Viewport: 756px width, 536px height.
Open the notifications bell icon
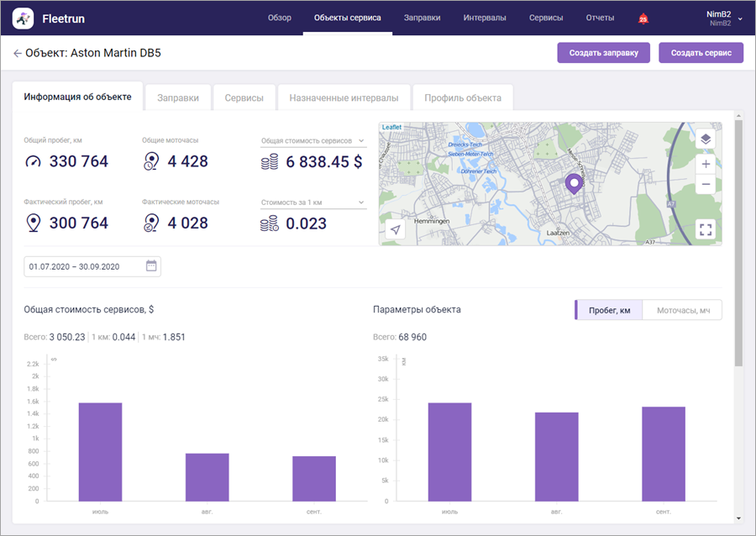click(x=643, y=18)
